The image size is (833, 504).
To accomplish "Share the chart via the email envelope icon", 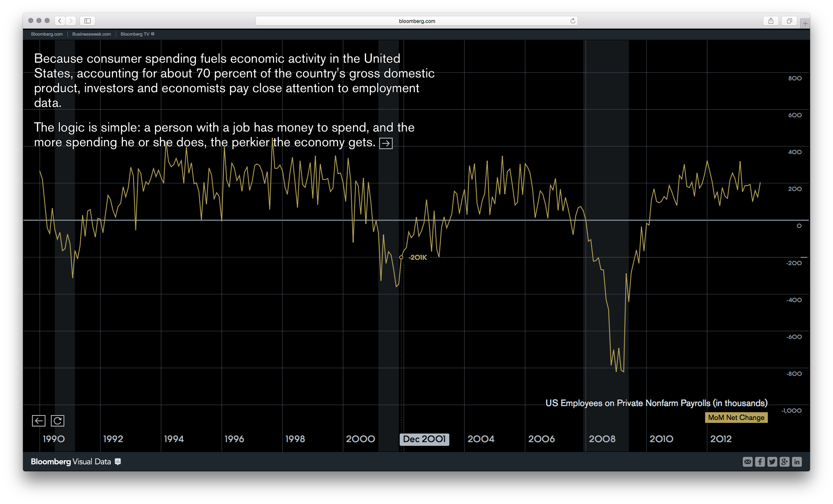I will pyautogui.click(x=747, y=462).
